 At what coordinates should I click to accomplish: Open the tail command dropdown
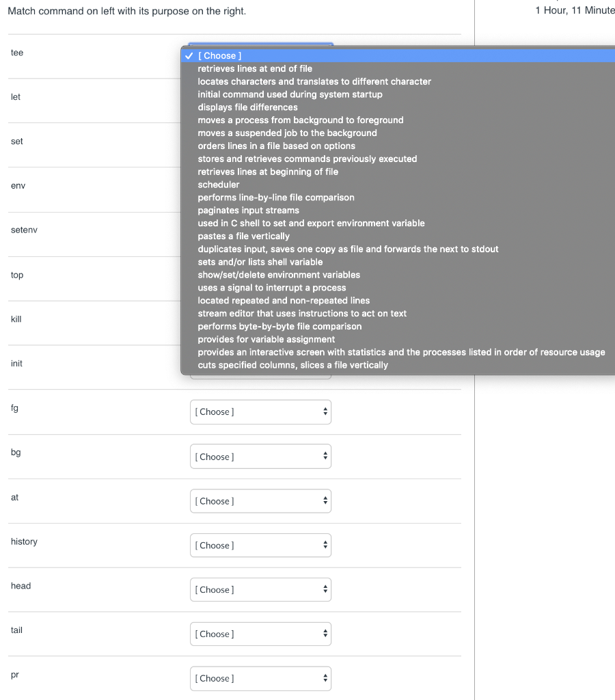[x=260, y=634]
